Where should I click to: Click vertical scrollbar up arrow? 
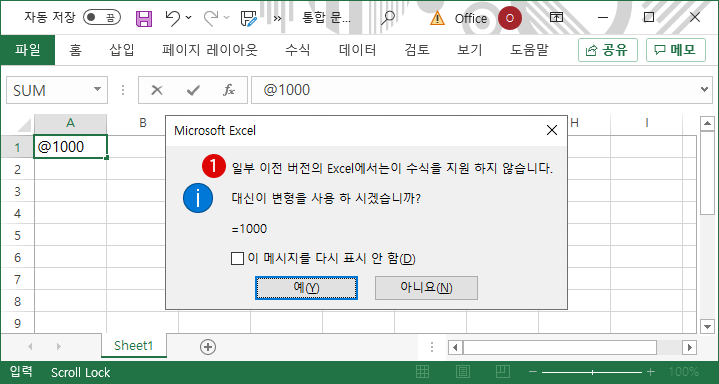708,123
